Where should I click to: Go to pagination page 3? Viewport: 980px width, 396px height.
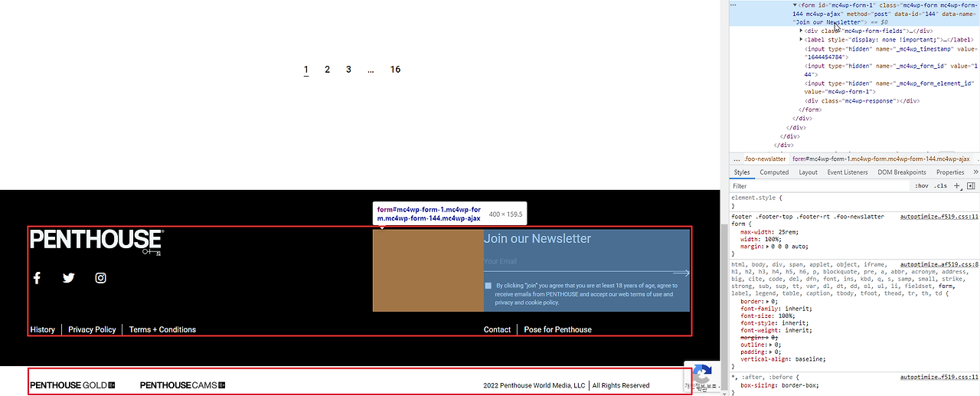348,70
